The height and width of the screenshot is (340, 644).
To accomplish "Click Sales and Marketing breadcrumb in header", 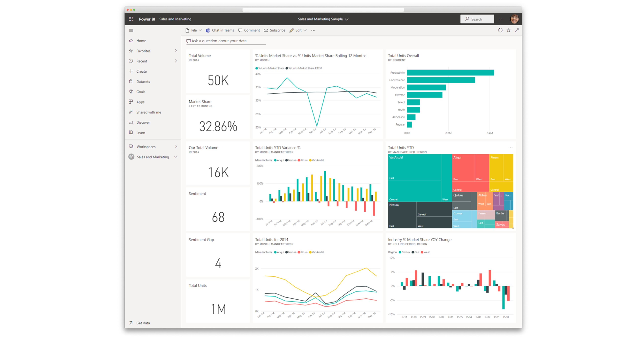I will point(175,19).
